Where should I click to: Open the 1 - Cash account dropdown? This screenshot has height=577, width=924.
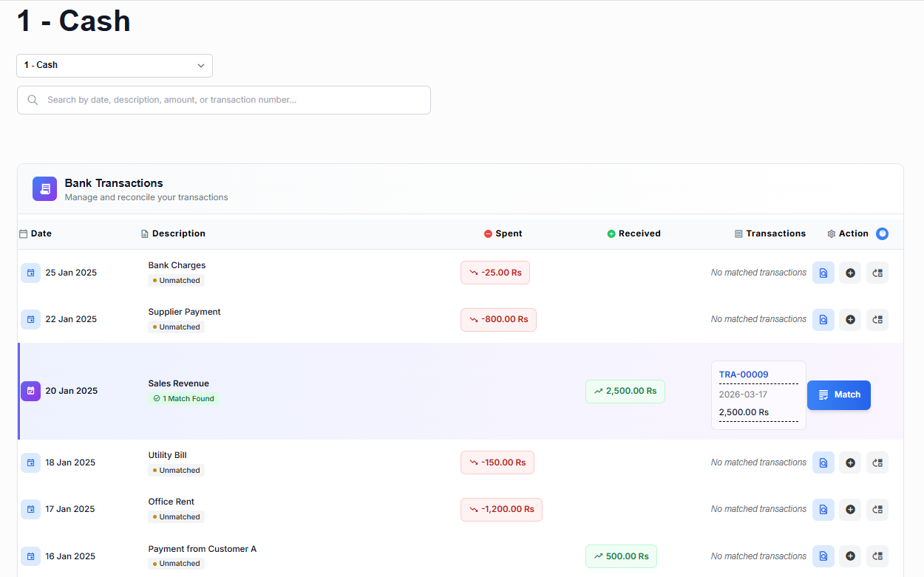coord(115,65)
